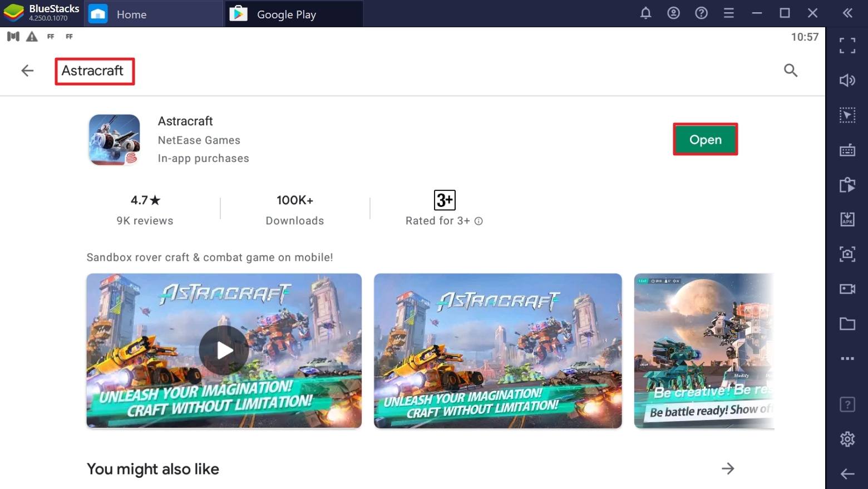This screenshot has width=868, height=489.
Task: Open the Be creative screenshot thumbnail
Action: (704, 350)
